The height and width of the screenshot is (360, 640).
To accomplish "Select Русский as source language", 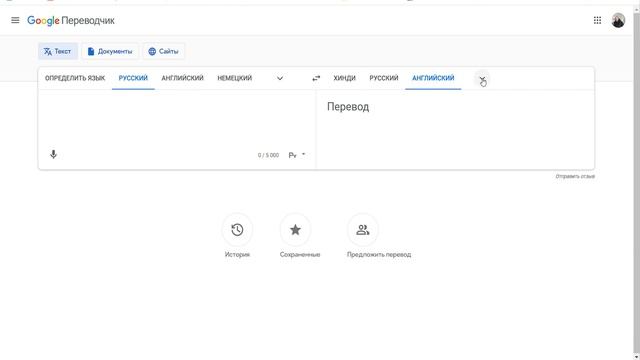I will (133, 78).
